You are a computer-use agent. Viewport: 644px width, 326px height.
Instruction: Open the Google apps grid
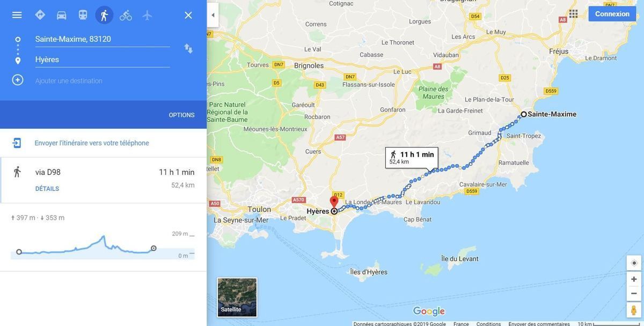pos(574,13)
